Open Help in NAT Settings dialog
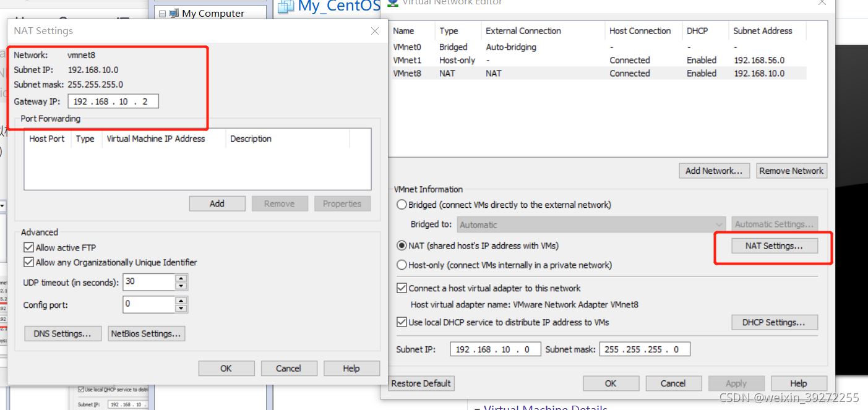 351,368
